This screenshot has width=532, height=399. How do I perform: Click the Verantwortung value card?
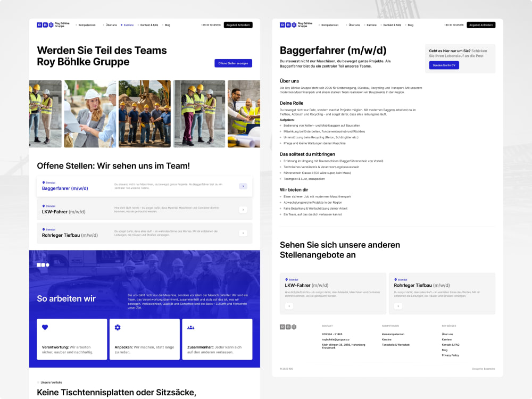(72, 339)
